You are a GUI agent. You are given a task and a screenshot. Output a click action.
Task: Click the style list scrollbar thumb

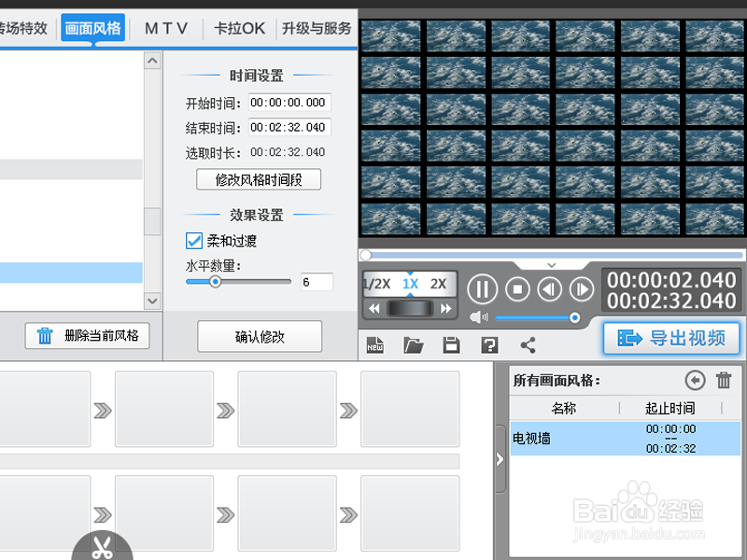pyautogui.click(x=152, y=221)
